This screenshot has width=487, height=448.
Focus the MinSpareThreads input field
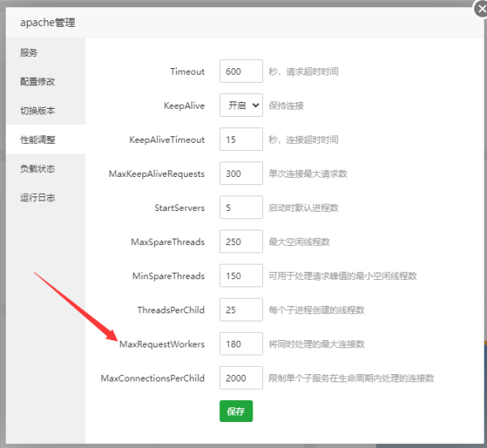pyautogui.click(x=241, y=276)
